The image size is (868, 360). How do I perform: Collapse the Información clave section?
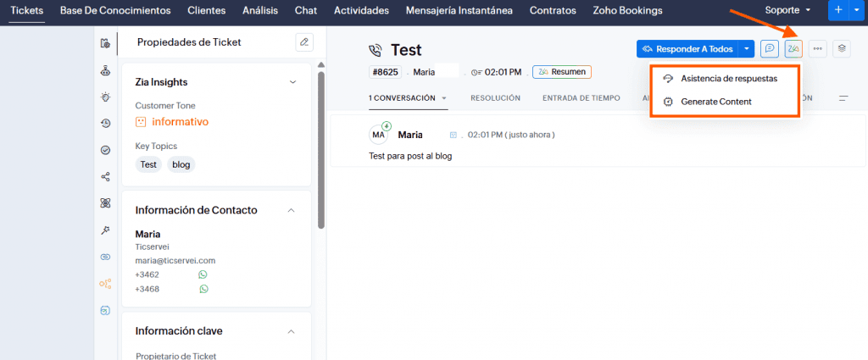pyautogui.click(x=292, y=331)
